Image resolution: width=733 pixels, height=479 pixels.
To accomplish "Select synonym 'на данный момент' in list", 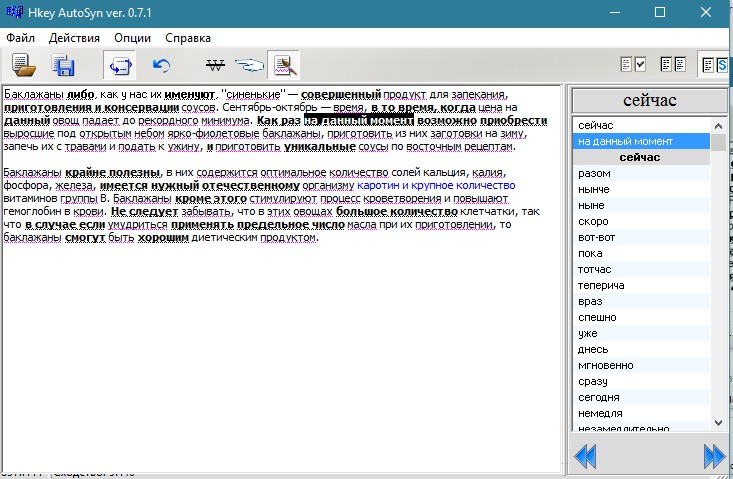I will coord(641,141).
